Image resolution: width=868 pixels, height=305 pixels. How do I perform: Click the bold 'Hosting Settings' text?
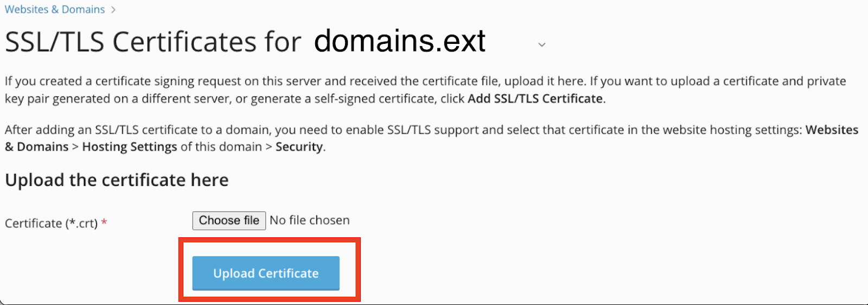click(x=130, y=147)
